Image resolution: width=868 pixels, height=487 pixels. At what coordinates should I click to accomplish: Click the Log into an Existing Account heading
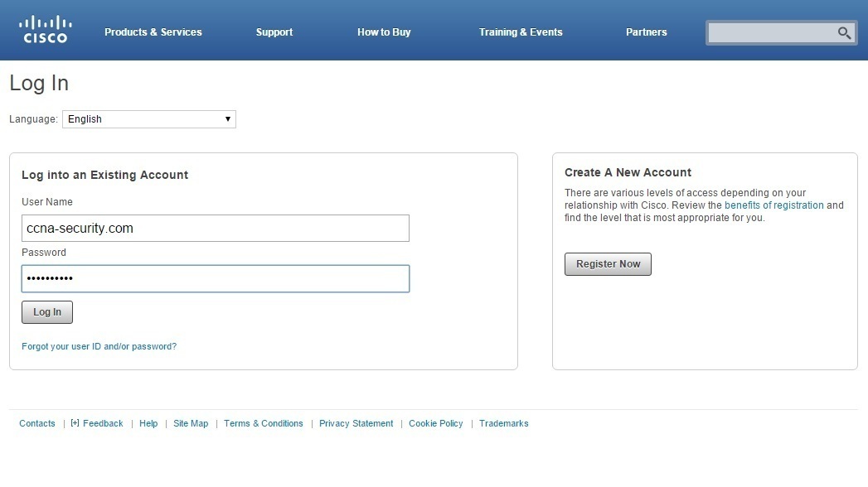click(x=104, y=176)
